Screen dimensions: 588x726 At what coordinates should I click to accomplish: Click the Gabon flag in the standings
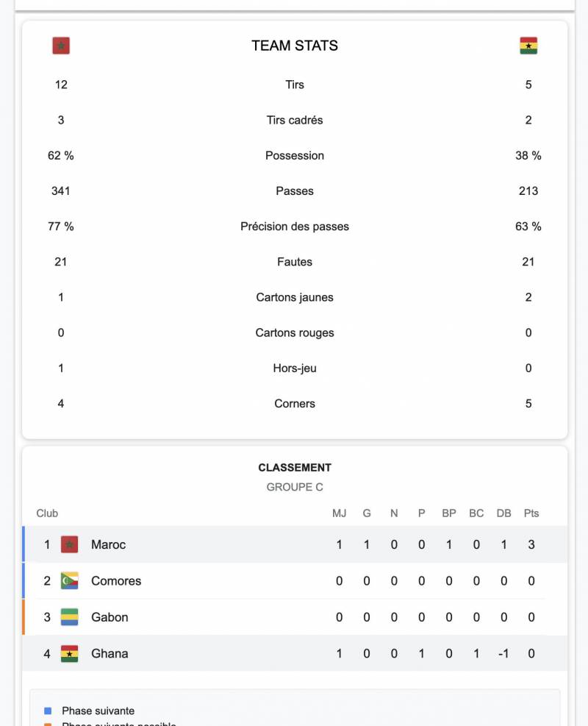coord(69,617)
